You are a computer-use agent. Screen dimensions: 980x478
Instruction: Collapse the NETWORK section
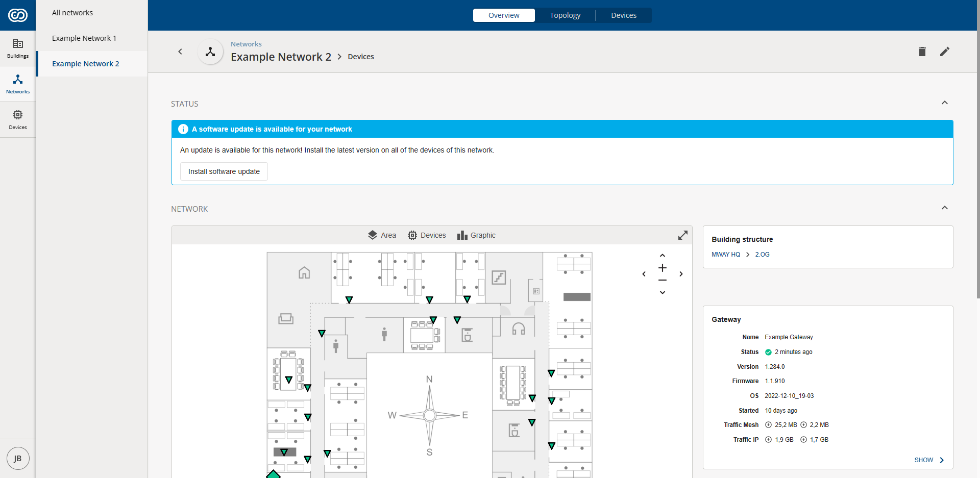tap(944, 208)
